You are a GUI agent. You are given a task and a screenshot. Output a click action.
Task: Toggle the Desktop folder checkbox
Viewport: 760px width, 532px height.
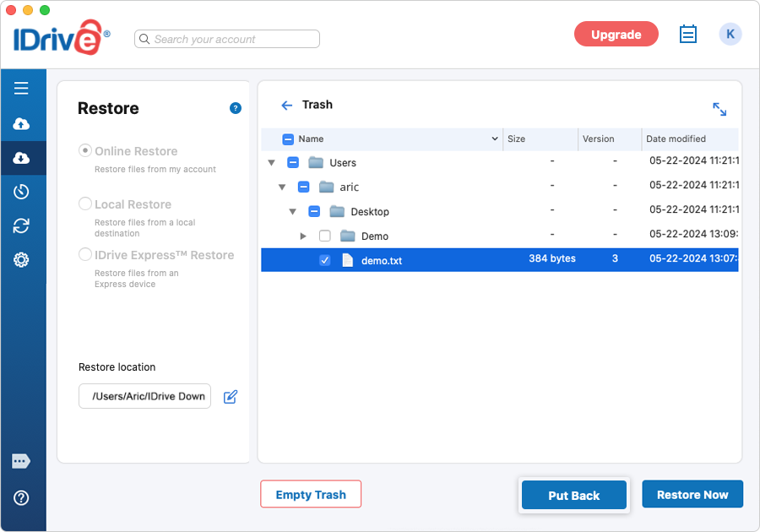(314, 211)
